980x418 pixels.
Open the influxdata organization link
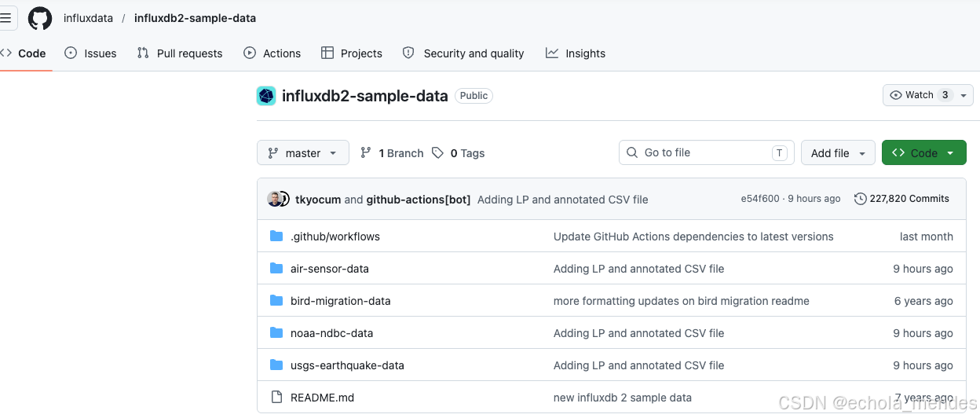89,18
